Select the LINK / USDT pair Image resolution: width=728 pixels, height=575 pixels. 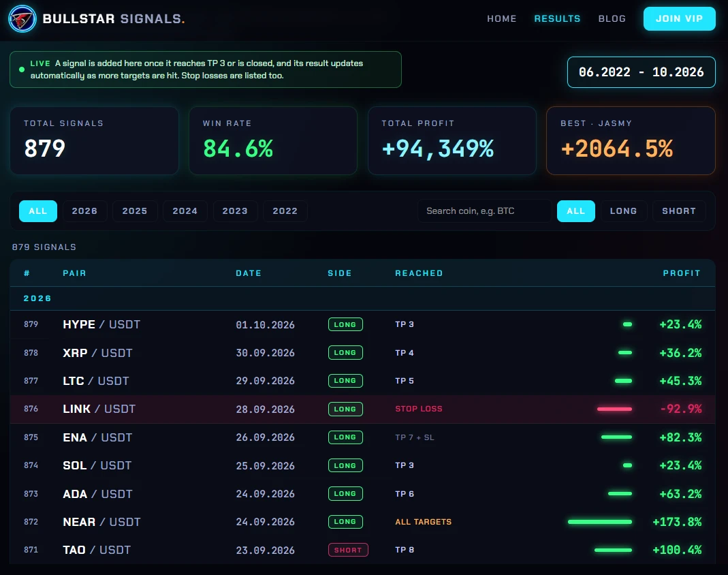click(x=99, y=409)
